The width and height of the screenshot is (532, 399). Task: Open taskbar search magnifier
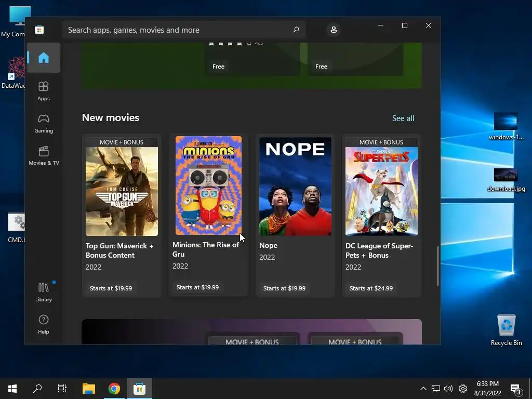pyautogui.click(x=37, y=389)
